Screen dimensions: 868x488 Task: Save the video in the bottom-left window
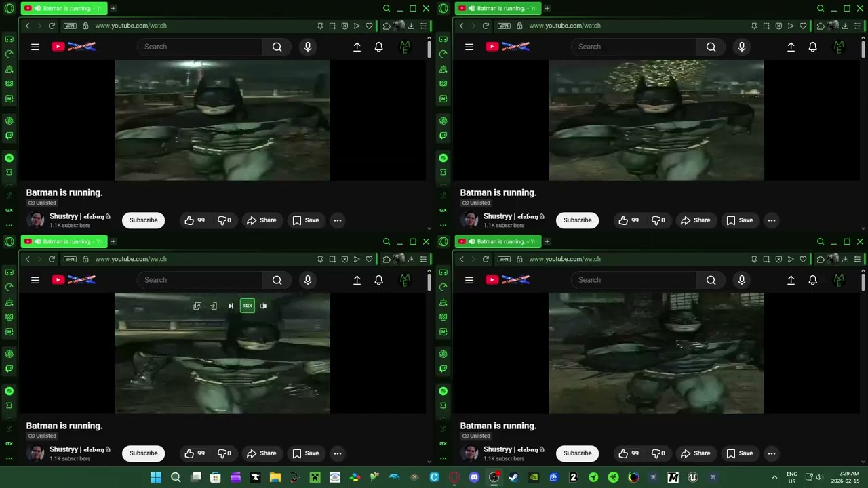click(x=306, y=453)
